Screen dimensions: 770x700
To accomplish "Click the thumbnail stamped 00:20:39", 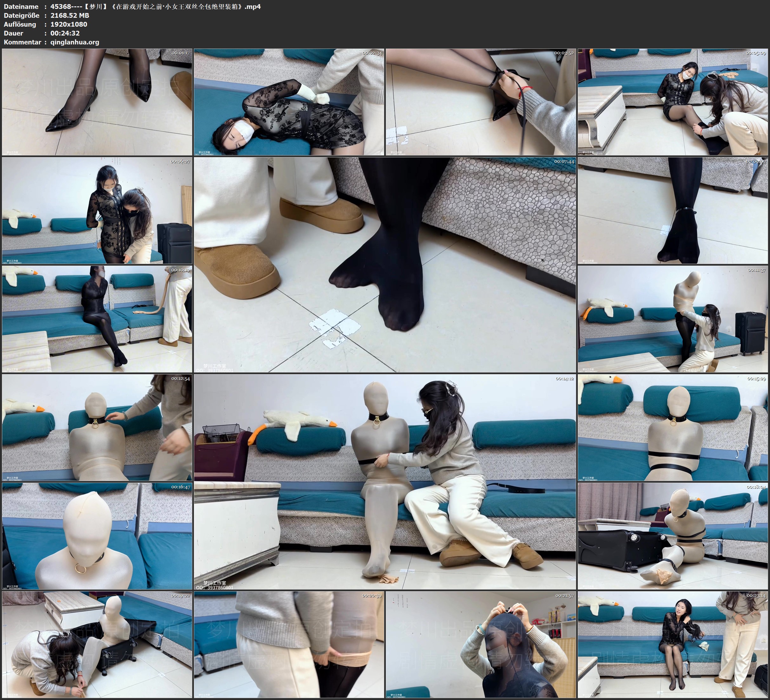I will click(x=289, y=644).
